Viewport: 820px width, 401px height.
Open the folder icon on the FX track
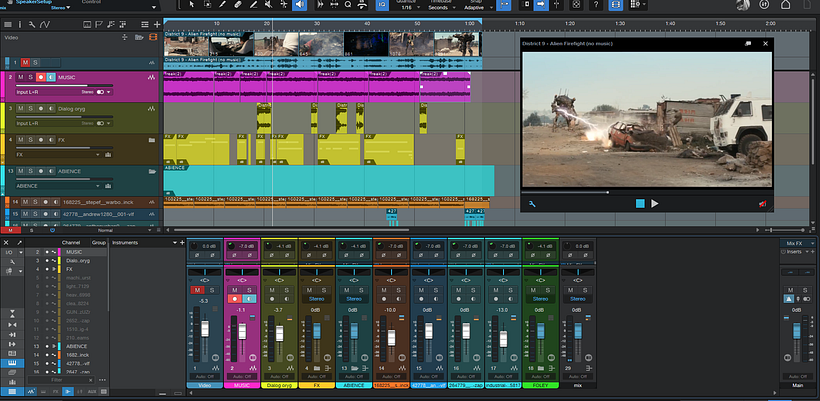click(152, 140)
